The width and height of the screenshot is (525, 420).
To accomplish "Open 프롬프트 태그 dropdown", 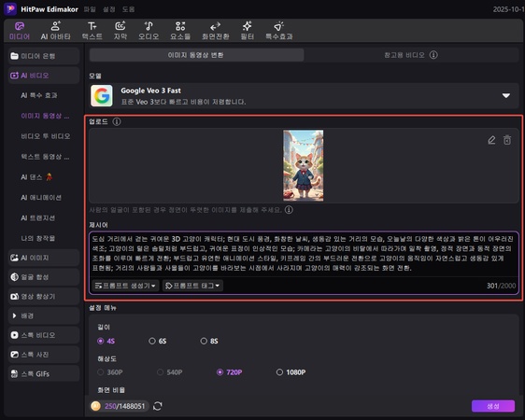I will pos(192,286).
